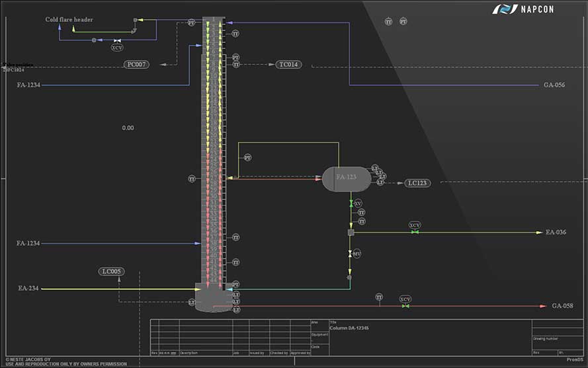The width and height of the screenshot is (588, 368).
Task: Open the MV manual valve symbol
Action: point(357,254)
